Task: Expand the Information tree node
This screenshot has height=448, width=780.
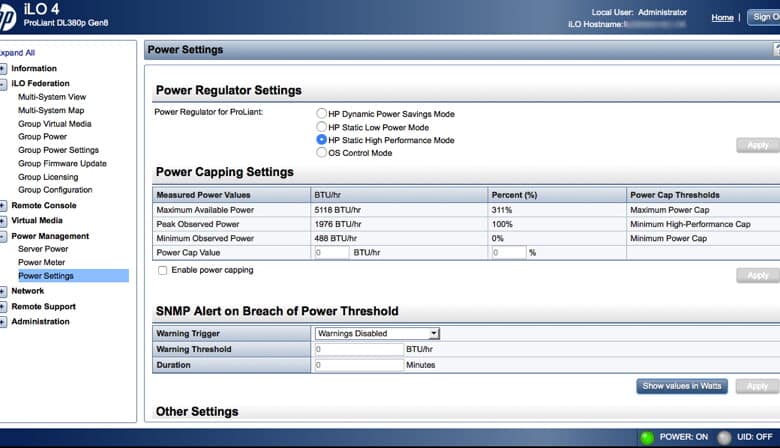Action: [2, 69]
